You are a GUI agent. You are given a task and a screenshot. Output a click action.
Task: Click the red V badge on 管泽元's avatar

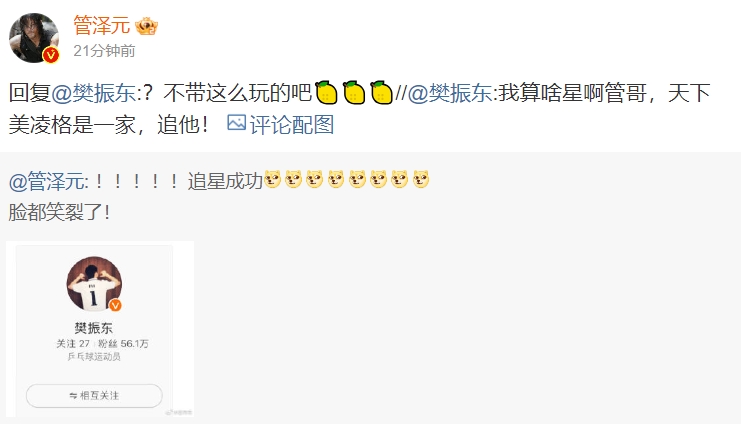[51, 55]
